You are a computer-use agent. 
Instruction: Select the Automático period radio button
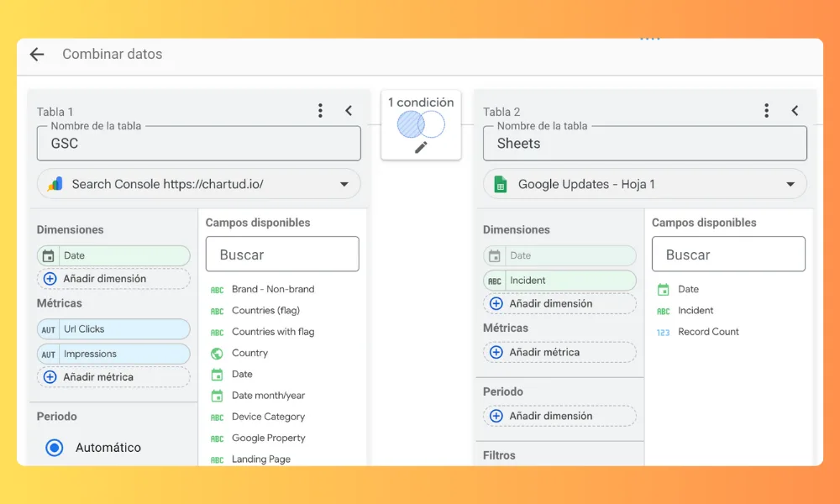click(55, 448)
